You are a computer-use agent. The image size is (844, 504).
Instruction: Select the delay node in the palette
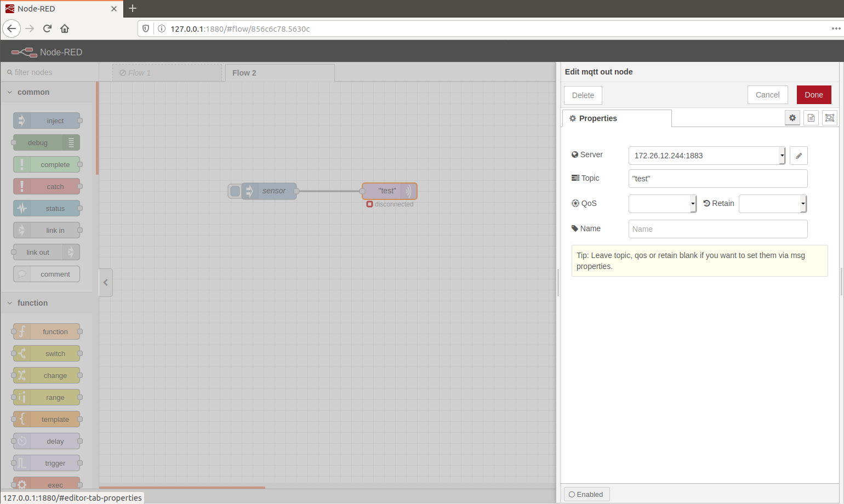click(x=47, y=441)
